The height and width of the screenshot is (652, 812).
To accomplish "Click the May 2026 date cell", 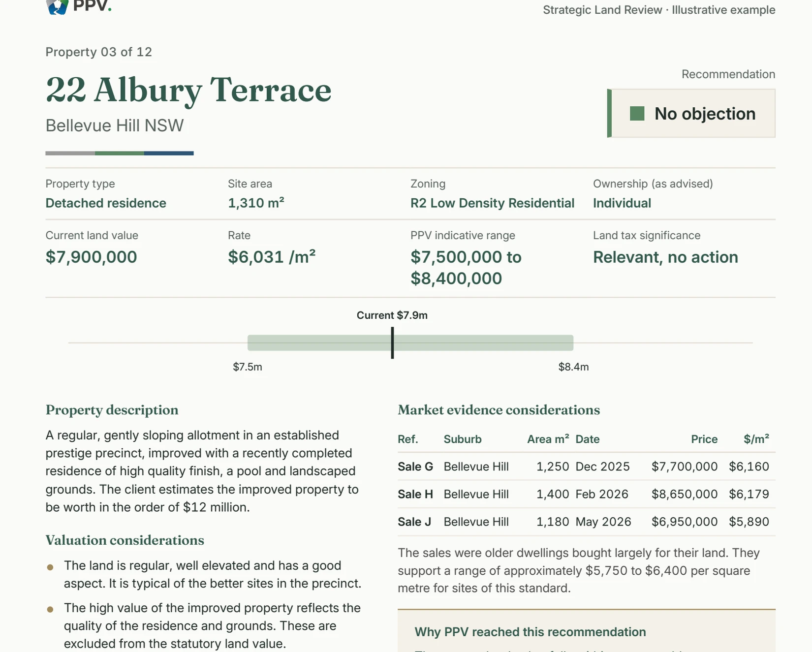I will (x=603, y=522).
